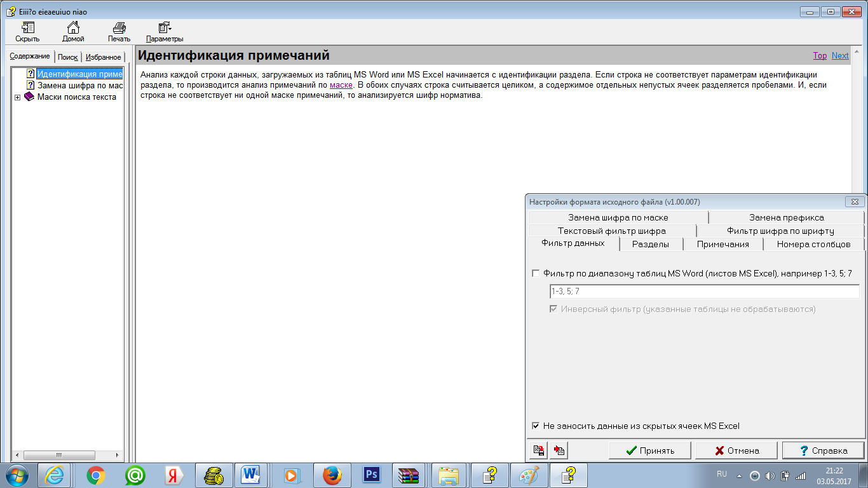868x488 pixels.
Task: Open the 'Замена шифра по маске' tab
Action: coord(618,217)
